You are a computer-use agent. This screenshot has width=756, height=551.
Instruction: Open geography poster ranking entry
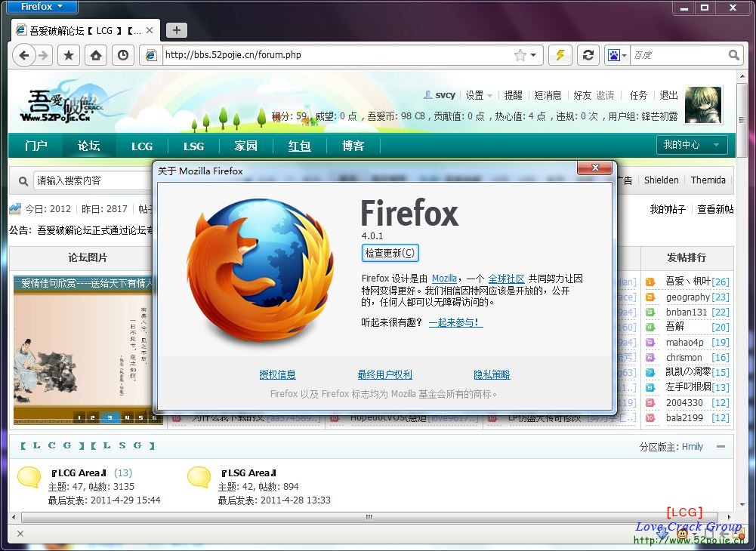point(688,297)
